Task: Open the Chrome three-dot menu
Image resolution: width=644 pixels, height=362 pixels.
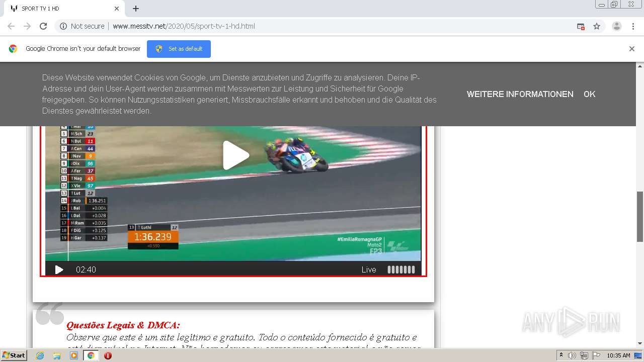Action: (x=633, y=26)
